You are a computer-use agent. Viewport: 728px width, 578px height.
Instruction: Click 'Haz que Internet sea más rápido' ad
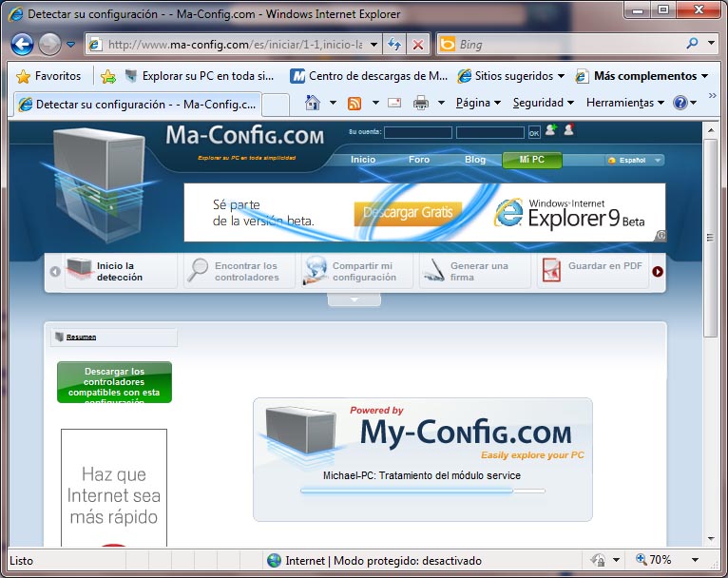click(x=114, y=488)
